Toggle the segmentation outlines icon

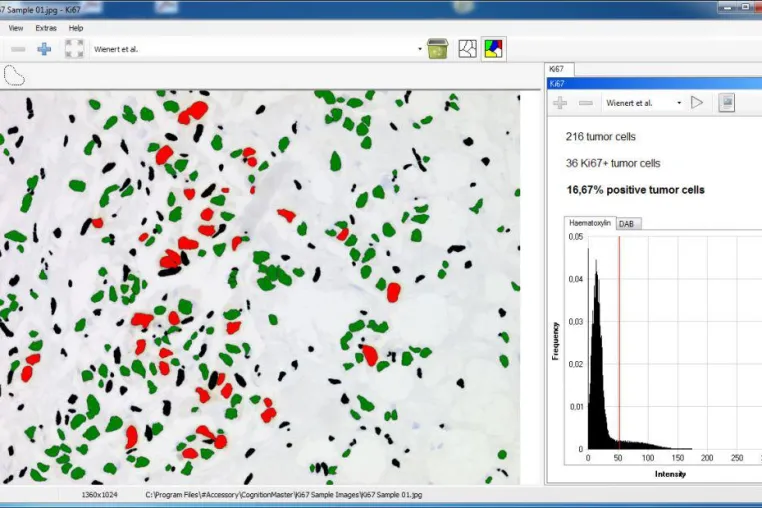coord(467,49)
